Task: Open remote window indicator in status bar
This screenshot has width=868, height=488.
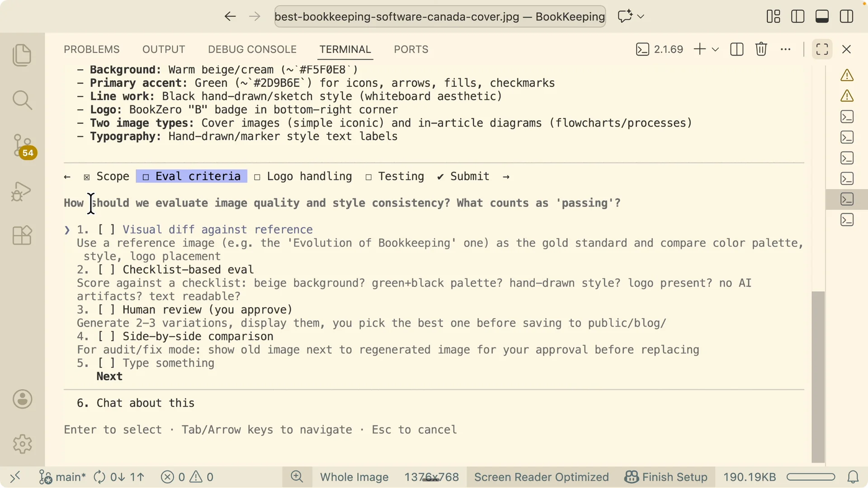Action: tap(15, 477)
